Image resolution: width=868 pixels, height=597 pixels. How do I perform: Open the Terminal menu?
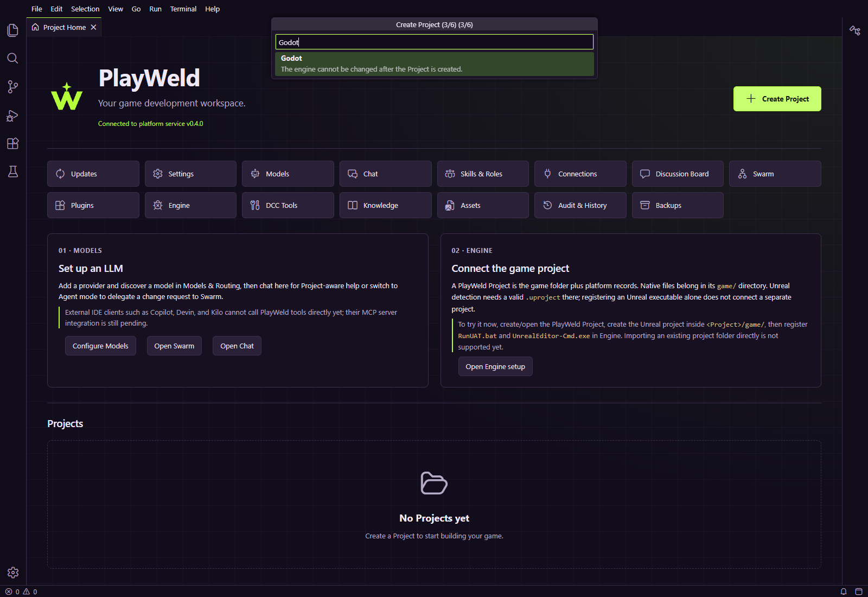tap(183, 9)
